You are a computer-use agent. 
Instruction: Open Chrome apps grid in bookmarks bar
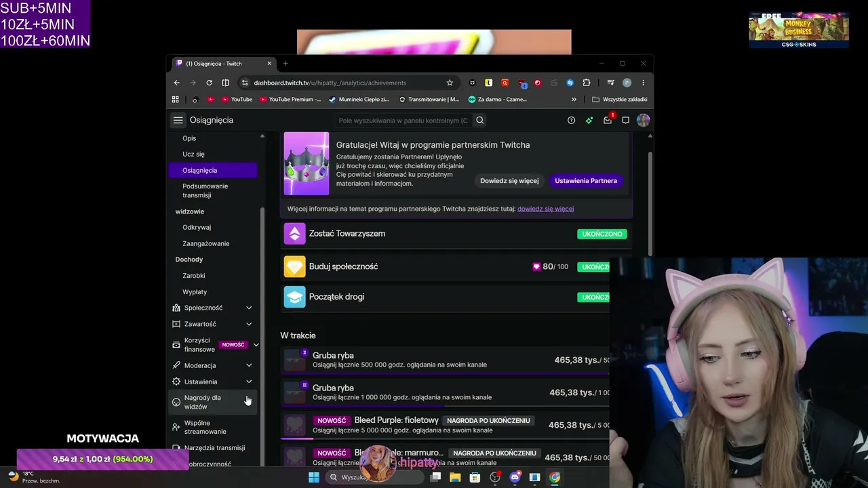[175, 99]
